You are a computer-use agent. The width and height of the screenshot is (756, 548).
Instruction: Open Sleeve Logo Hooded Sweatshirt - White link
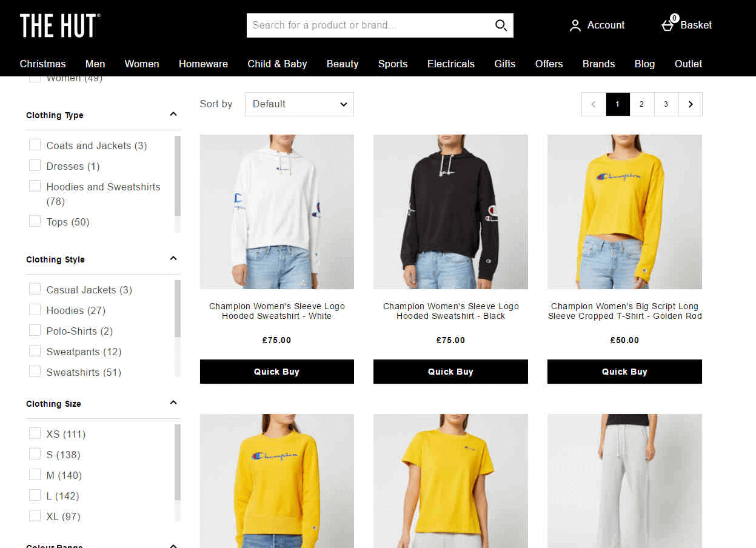pyautogui.click(x=277, y=311)
